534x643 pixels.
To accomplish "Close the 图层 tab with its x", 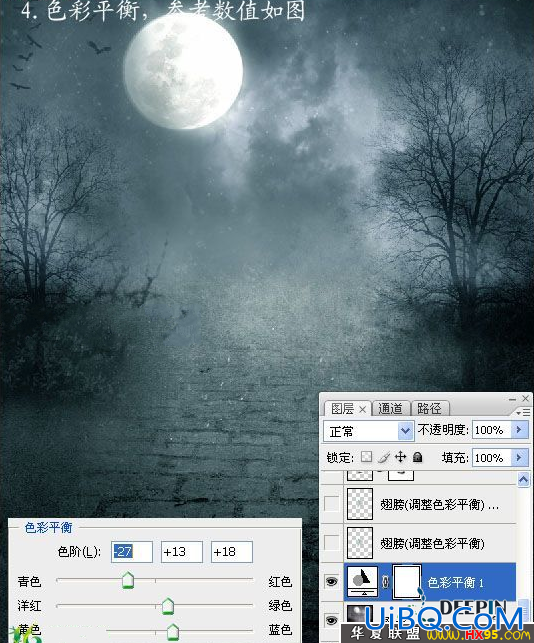I will tap(362, 409).
